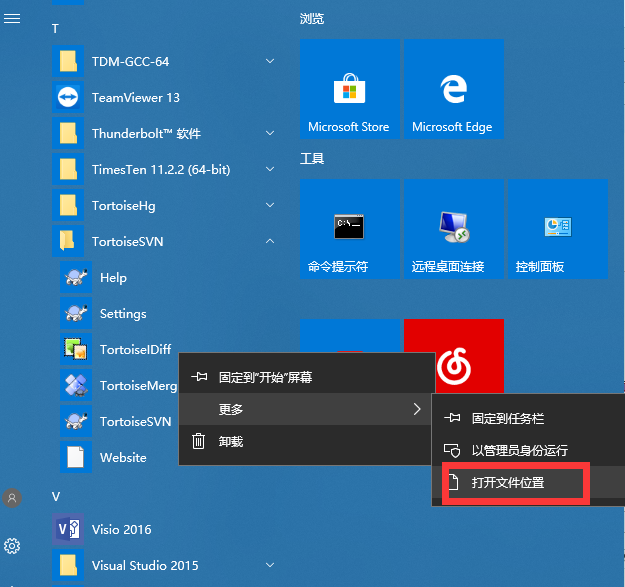Open the user account icon
625x587 pixels.
coord(12,498)
